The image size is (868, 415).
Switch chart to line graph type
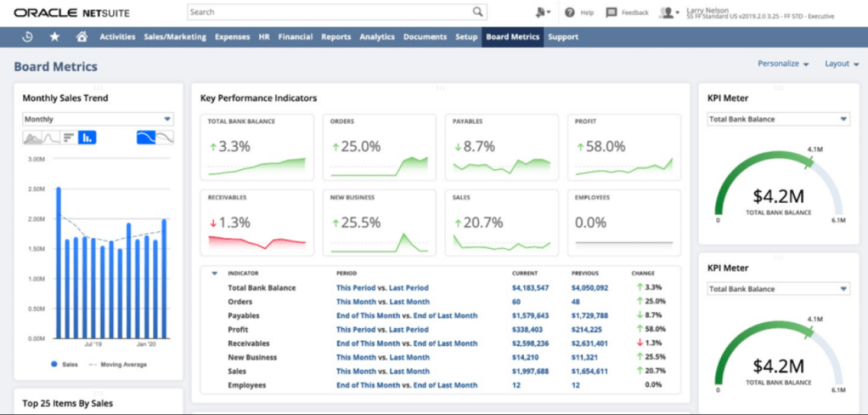click(51, 138)
